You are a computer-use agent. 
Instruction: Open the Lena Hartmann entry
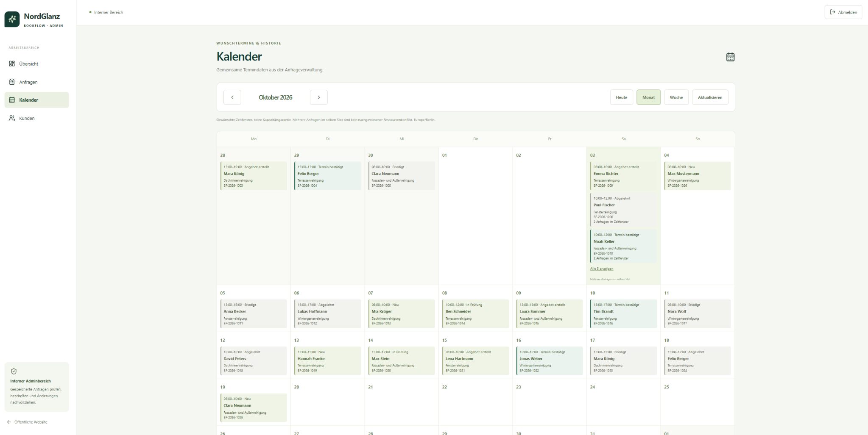476,361
